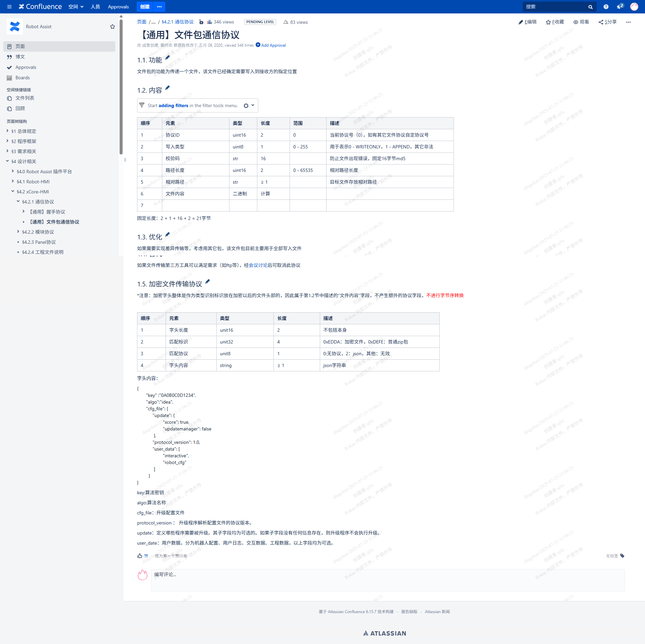The image size is (645, 644).
Task: Click the pencil icon beside 1.5 加密文件传输协议
Action: 208,282
